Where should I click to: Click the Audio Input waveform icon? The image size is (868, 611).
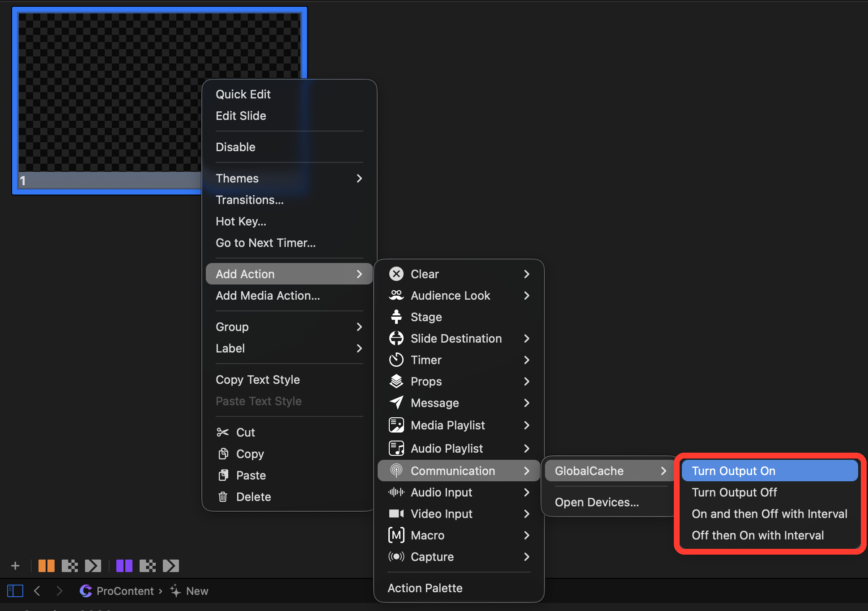[x=396, y=492]
